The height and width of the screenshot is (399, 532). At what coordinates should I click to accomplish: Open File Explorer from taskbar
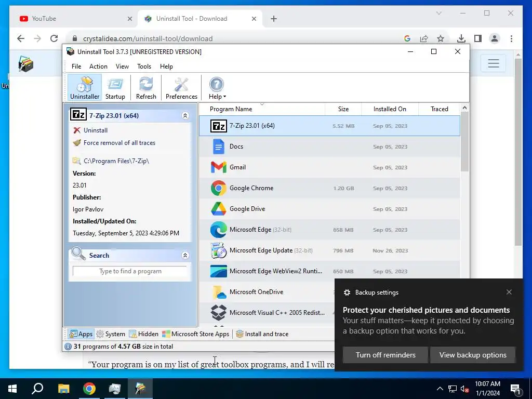[63, 389]
